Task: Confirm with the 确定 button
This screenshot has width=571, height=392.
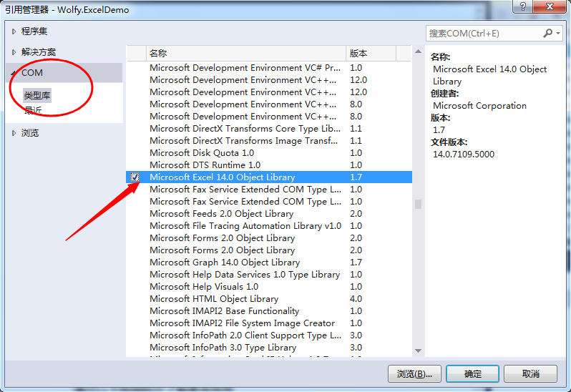Action: point(472,374)
